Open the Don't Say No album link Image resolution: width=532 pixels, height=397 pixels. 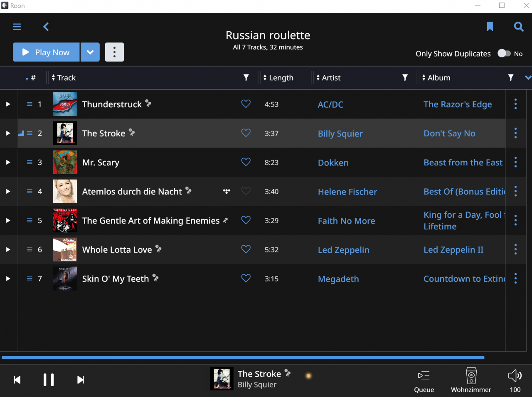(x=449, y=133)
